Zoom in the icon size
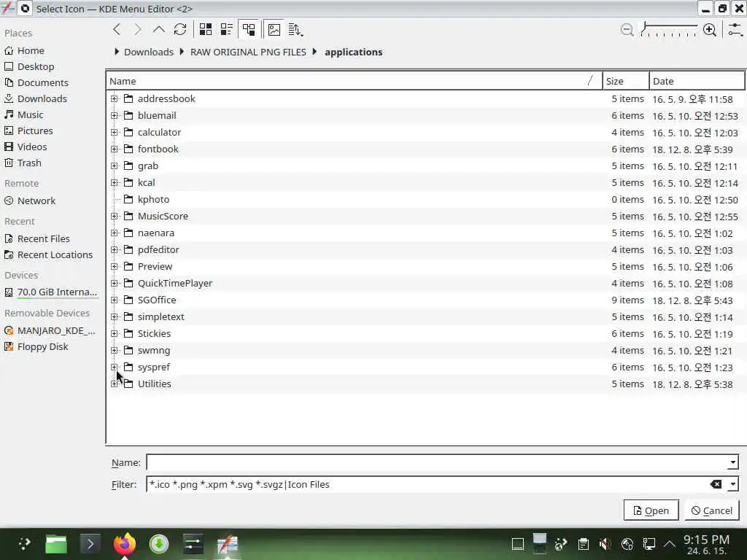747x560 pixels. coord(709,29)
